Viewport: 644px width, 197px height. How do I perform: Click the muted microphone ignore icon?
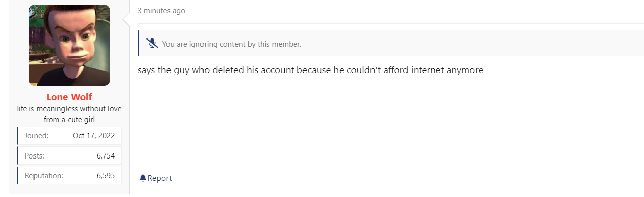coord(152,43)
